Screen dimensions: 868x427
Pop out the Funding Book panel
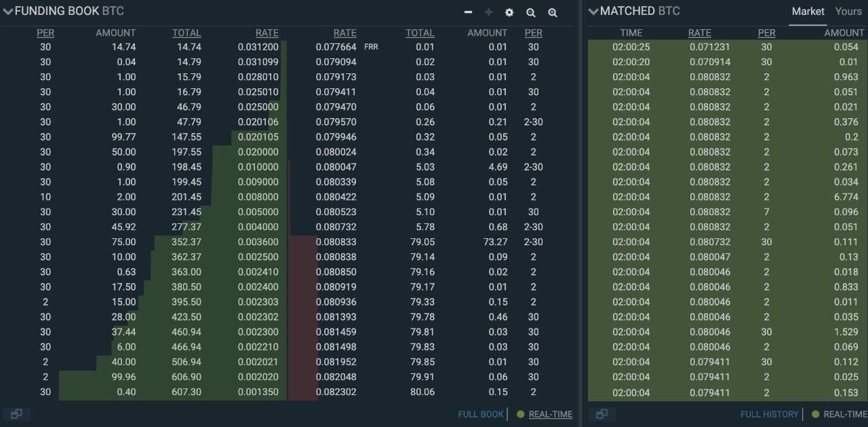tap(16, 414)
